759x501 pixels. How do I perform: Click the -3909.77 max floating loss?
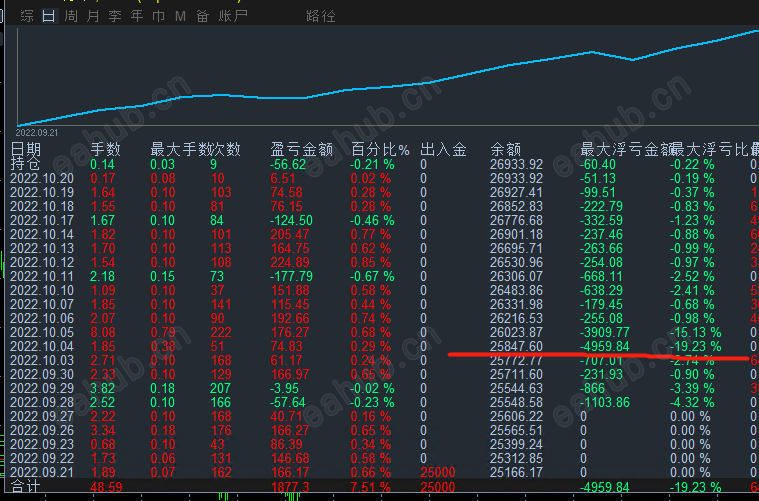[x=606, y=333]
